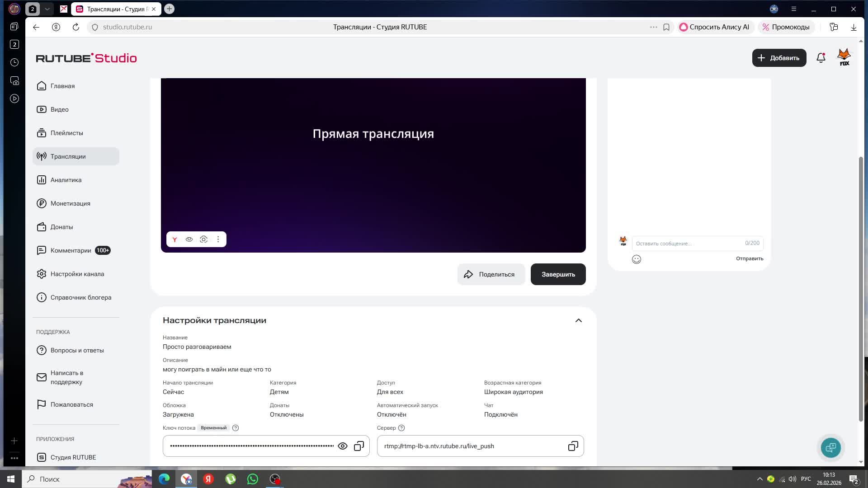Viewport: 868px width, 488px height.
Task: Click the support chat floating button
Action: click(x=830, y=447)
